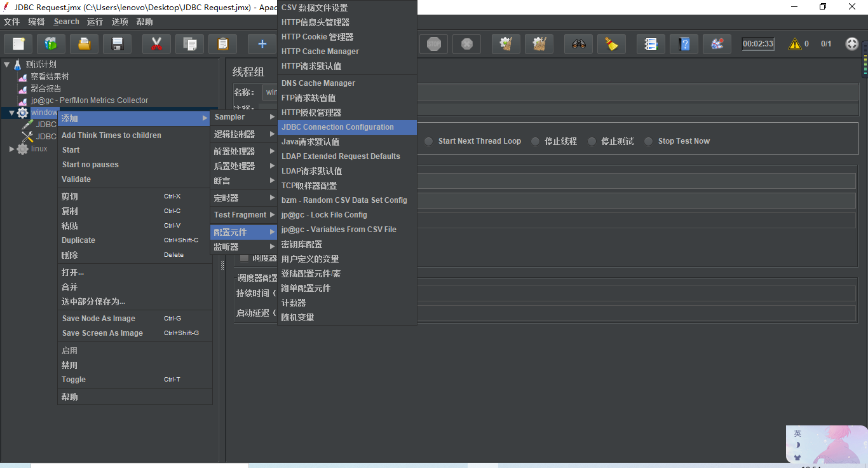Choose Start no pauses
Image resolution: width=868 pixels, height=468 pixels.
135,165
